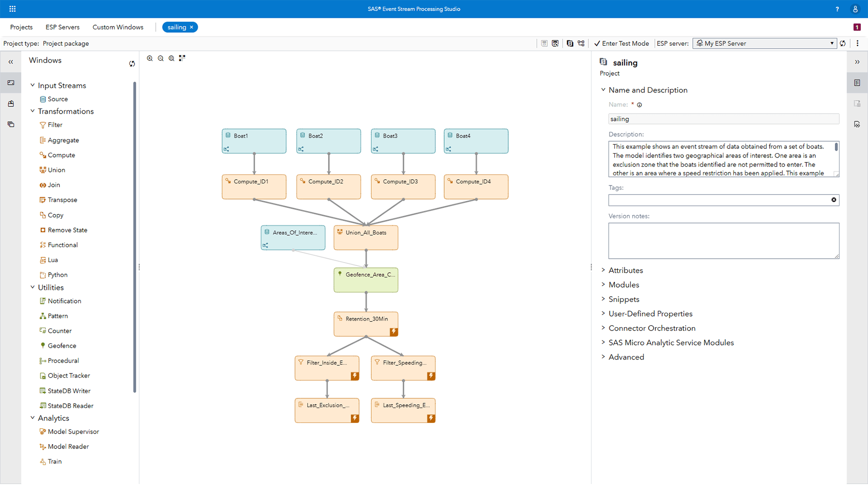
Task: Select the Retention_30Min node
Action: (366, 324)
